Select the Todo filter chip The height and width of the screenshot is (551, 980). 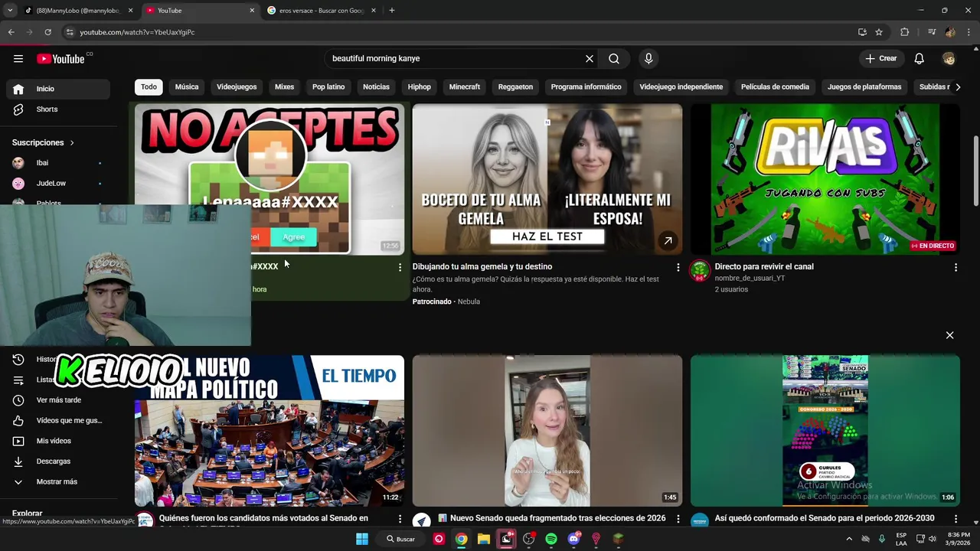point(149,86)
